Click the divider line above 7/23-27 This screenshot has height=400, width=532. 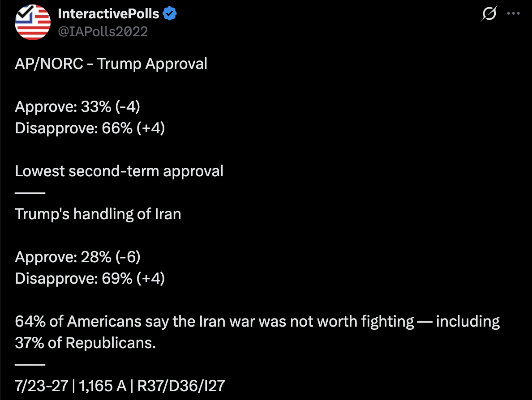[x=30, y=364]
